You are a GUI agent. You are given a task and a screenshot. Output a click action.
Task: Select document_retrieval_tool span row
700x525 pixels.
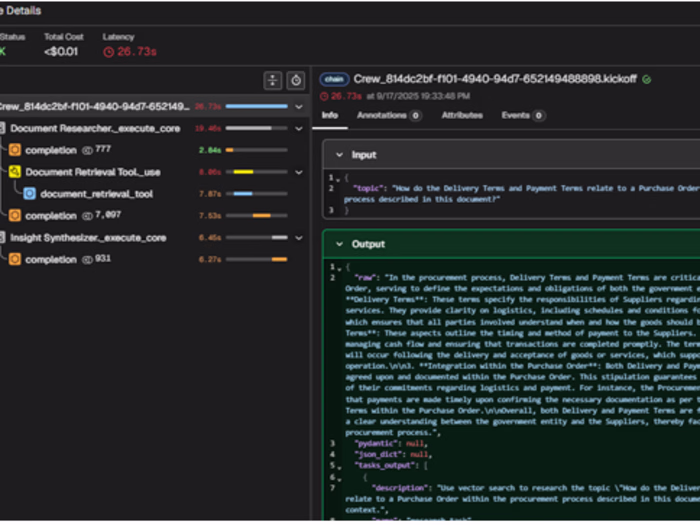pyautogui.click(x=154, y=194)
